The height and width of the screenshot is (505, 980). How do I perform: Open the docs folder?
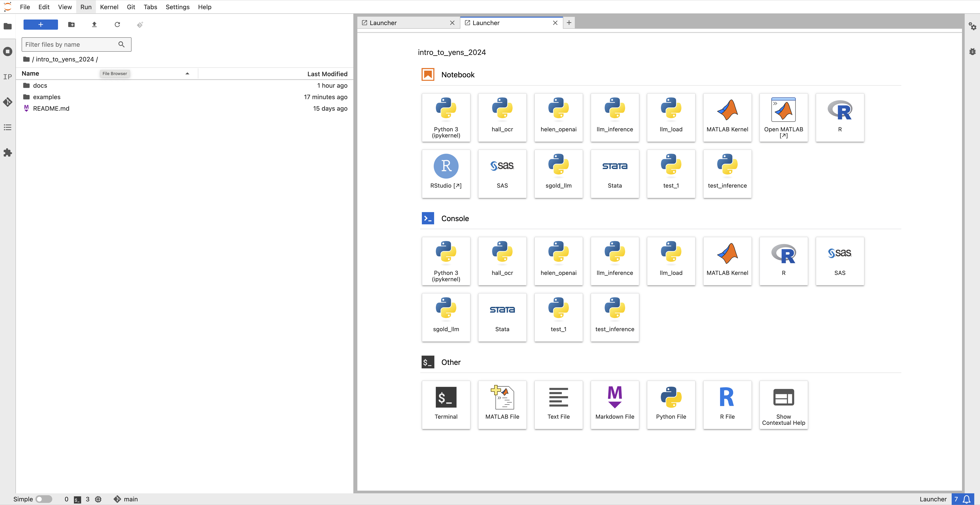[x=40, y=86]
